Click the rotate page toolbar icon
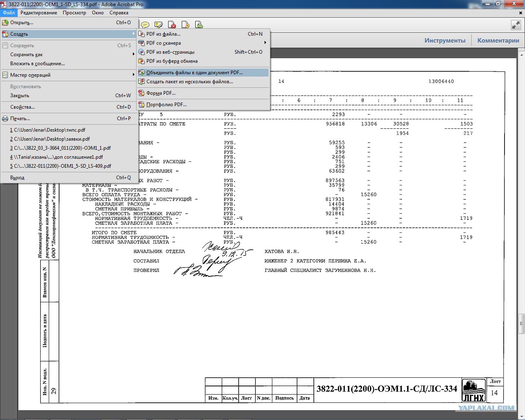The image size is (525, 420). (x=185, y=25)
